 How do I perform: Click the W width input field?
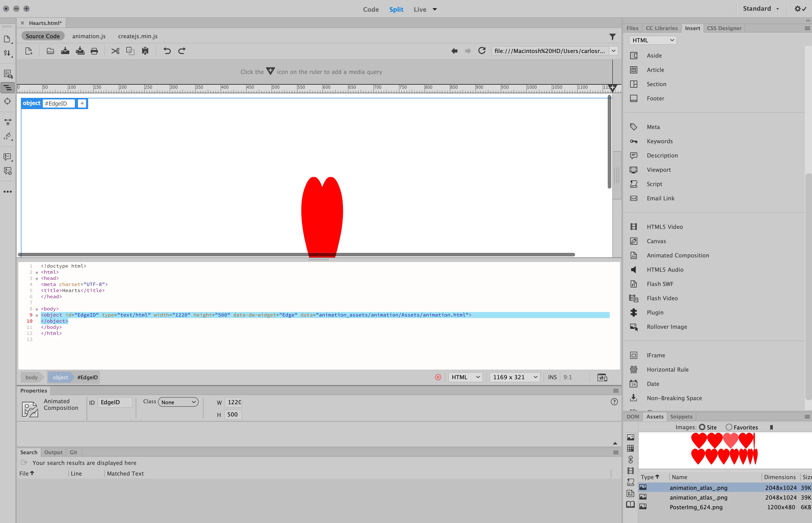(x=234, y=402)
